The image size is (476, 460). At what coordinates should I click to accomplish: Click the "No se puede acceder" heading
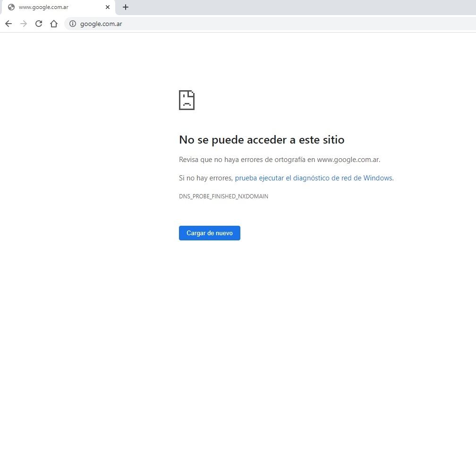coord(262,140)
